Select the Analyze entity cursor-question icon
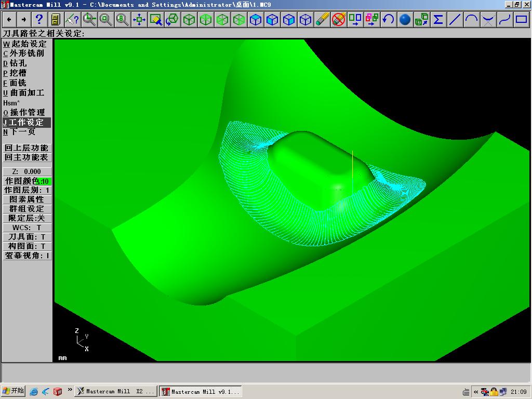Screen dimensions: 532x399 72,19
